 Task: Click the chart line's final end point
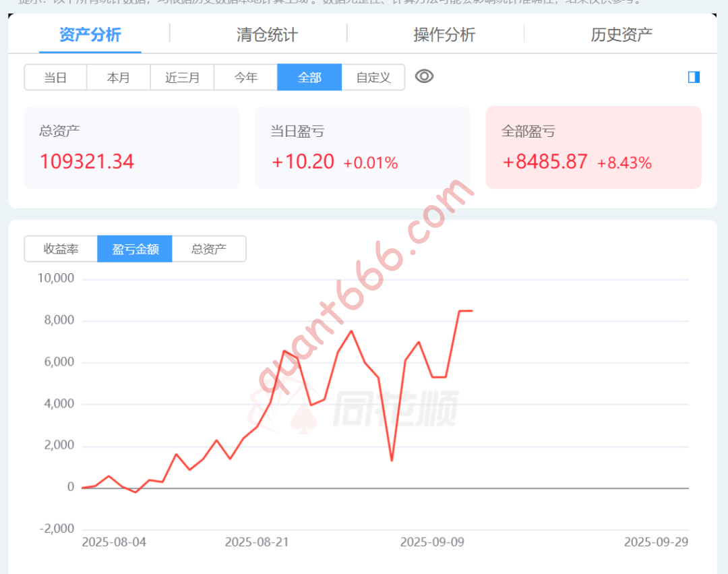tap(472, 311)
